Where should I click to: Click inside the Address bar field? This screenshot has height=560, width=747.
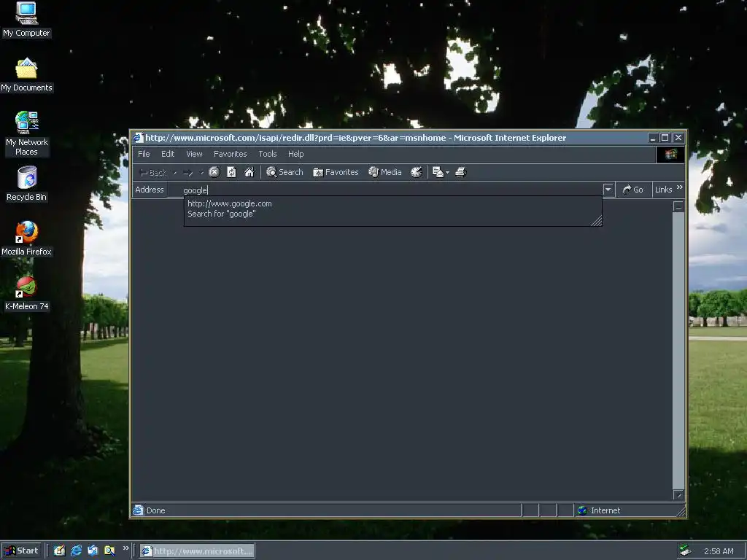(385, 190)
